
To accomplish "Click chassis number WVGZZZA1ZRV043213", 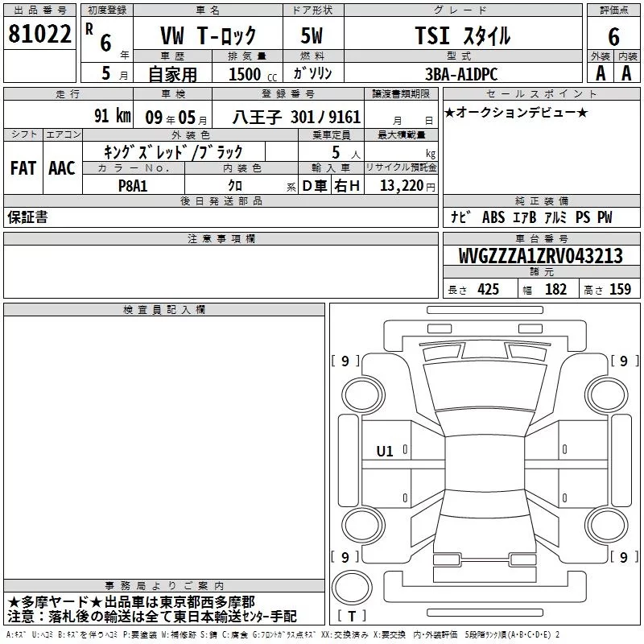I will [x=541, y=256].
